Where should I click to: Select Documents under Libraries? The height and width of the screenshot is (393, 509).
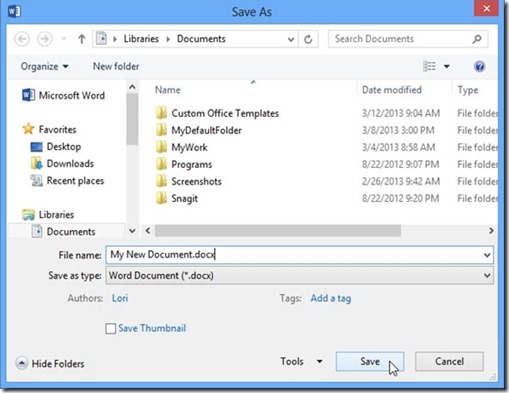[63, 231]
